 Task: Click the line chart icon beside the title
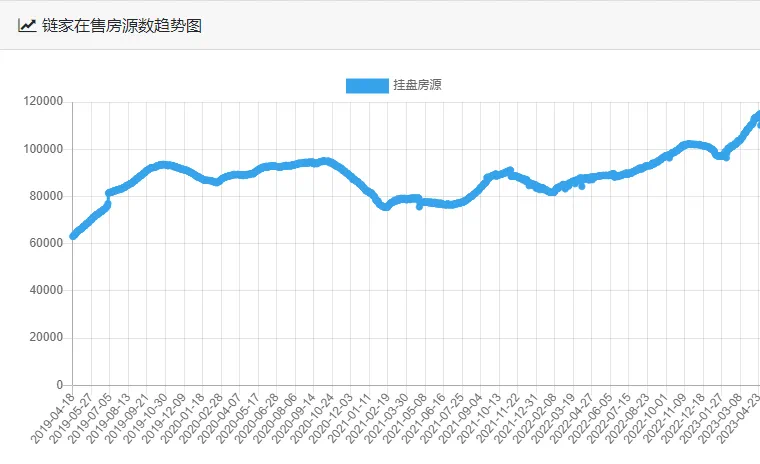point(27,25)
